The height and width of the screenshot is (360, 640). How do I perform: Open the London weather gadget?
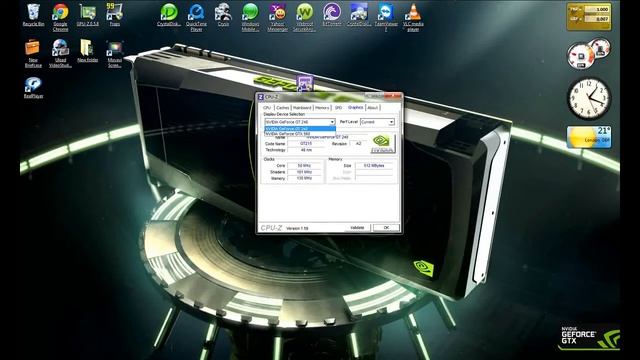589,137
